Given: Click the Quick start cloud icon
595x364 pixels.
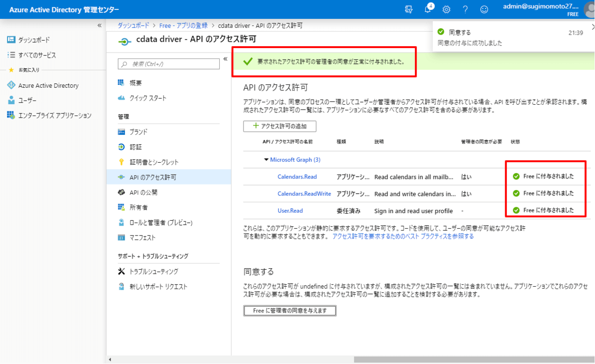Looking at the screenshot, I should (x=121, y=98).
